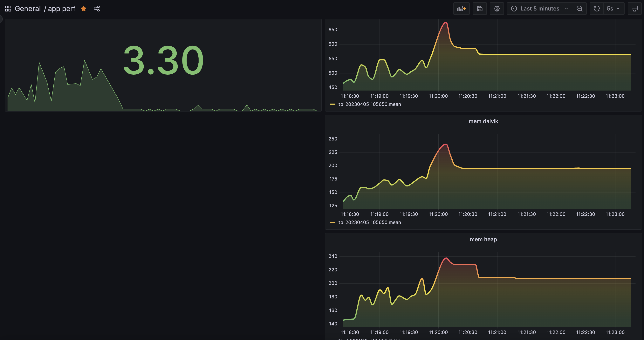Click the cycle view mode monitor icon

pos(634,9)
